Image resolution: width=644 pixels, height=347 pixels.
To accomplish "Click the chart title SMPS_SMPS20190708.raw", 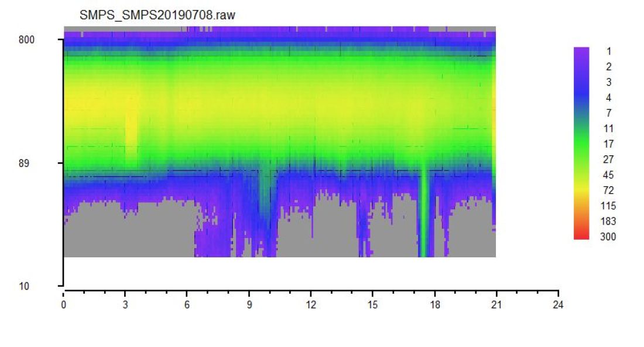I will pos(157,15).
